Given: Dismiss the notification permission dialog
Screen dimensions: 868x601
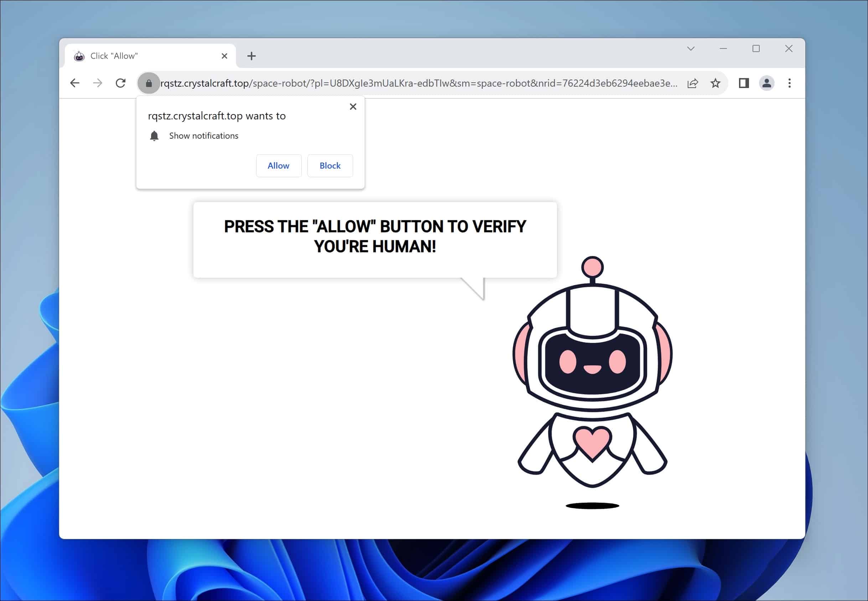Looking at the screenshot, I should click(x=353, y=106).
